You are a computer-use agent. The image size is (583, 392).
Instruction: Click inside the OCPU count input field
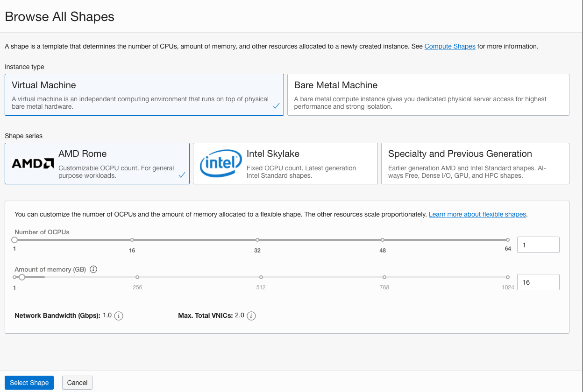click(x=538, y=245)
